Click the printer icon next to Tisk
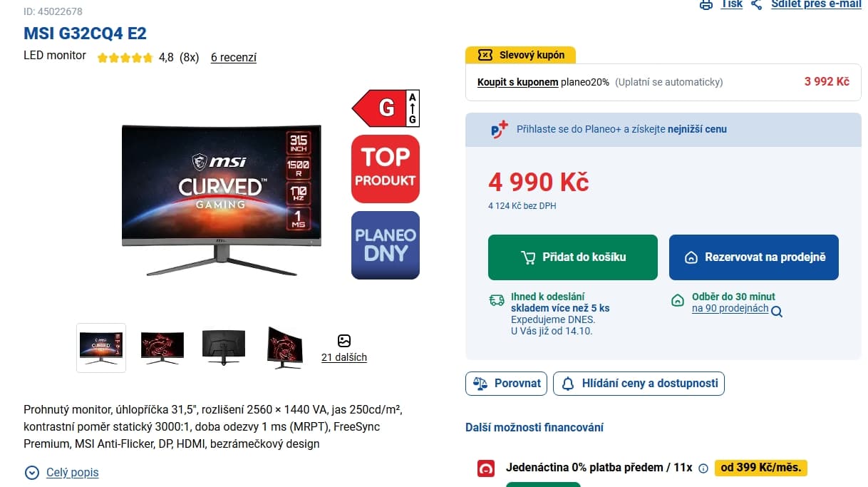The width and height of the screenshot is (868, 487). (x=706, y=4)
